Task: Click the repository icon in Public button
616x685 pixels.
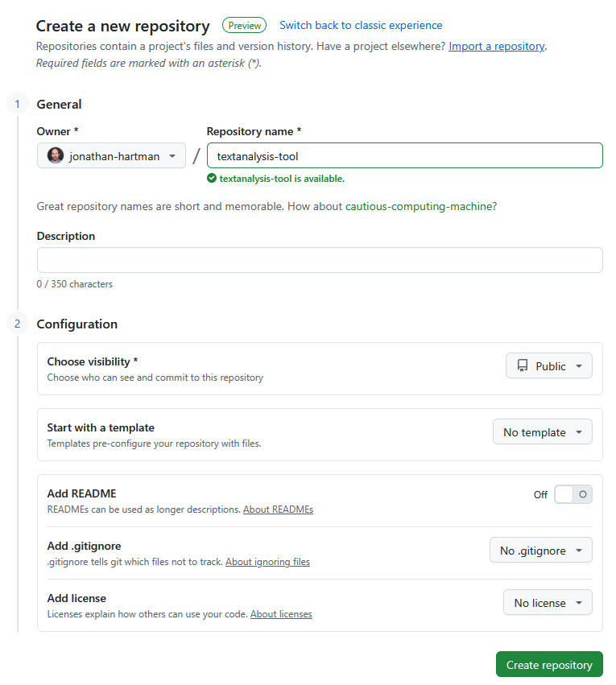Action: coord(523,366)
